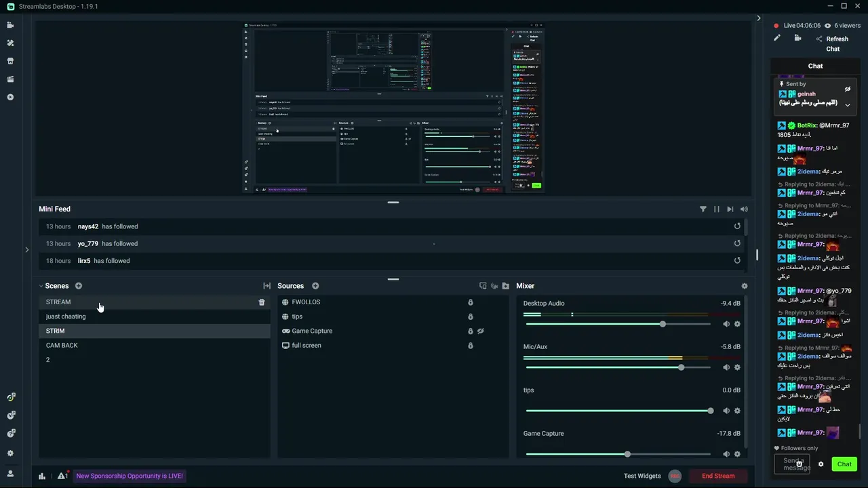Open the Editor tab in left sidebar

(10, 25)
